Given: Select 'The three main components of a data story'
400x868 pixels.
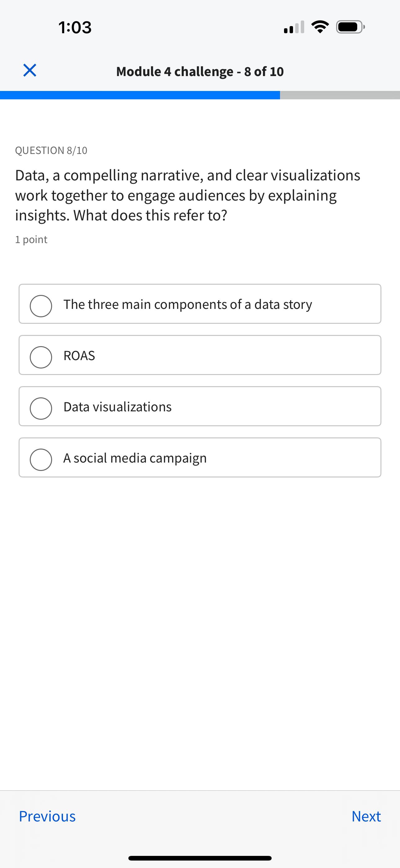Looking at the screenshot, I should pyautogui.click(x=200, y=304).
